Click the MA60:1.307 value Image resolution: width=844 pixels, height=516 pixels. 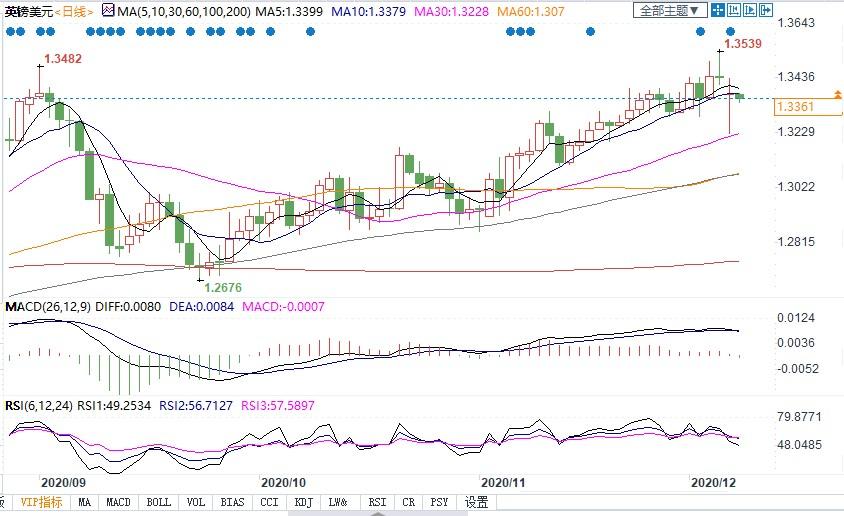tap(531, 11)
